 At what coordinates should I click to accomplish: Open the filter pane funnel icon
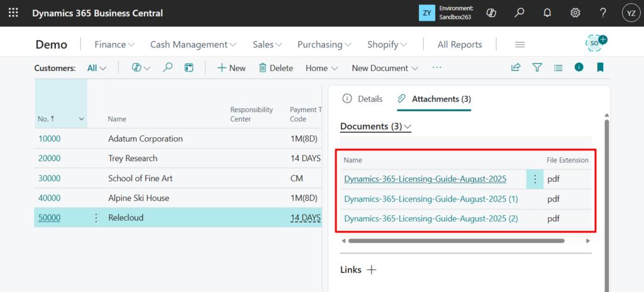537,67
